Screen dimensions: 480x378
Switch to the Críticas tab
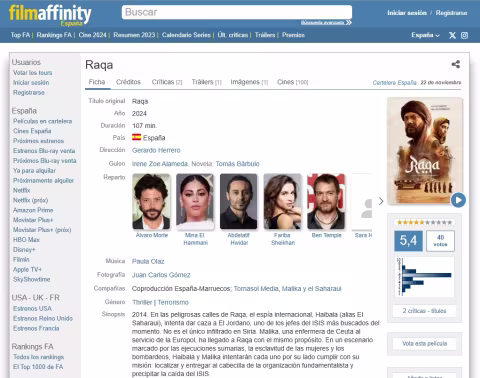tap(167, 82)
